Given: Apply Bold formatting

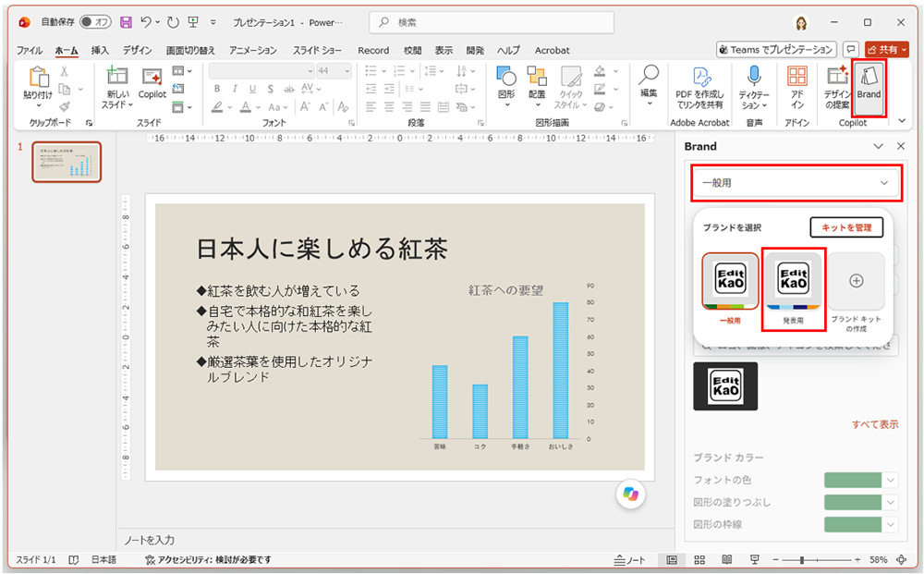Looking at the screenshot, I should pos(217,89).
